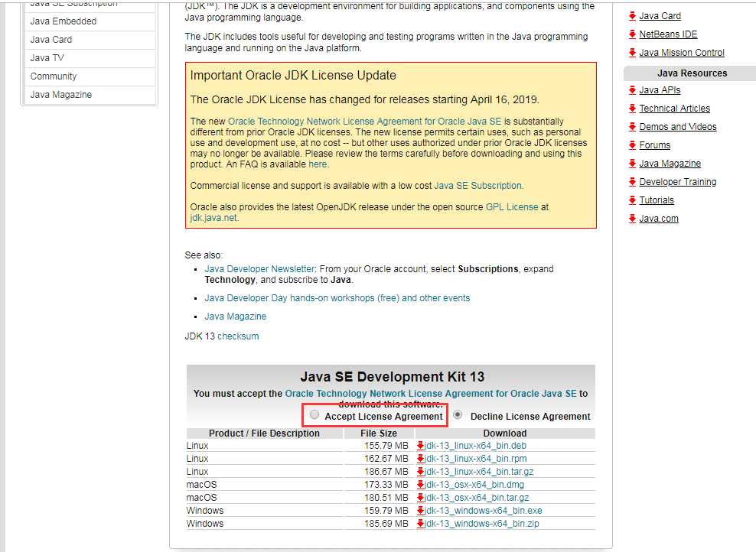Click download arrow icon for jdk-13_osx-x64_bin.dmg
Screen dimensions: 756x552
click(x=420, y=485)
